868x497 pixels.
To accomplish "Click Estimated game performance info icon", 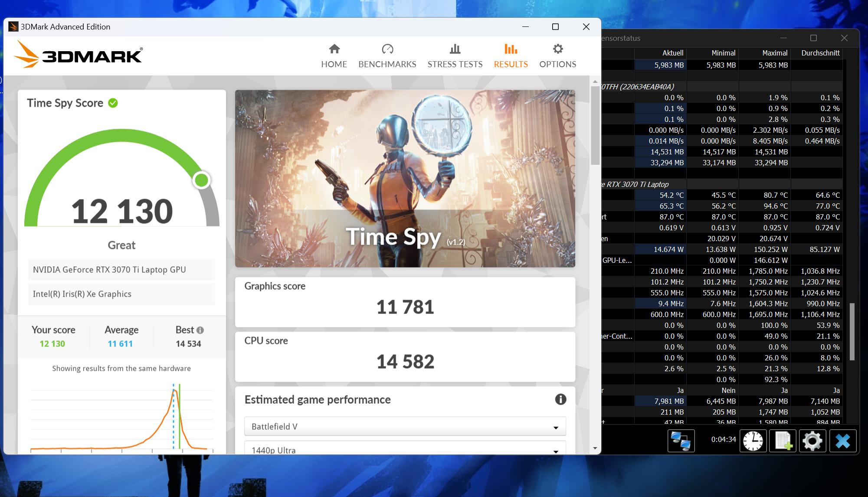I will [x=560, y=399].
